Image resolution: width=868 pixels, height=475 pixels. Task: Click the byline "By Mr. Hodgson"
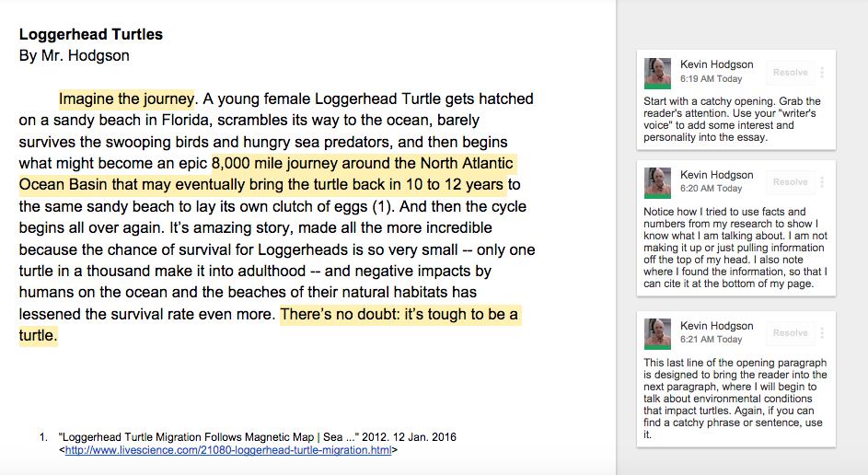[75, 56]
